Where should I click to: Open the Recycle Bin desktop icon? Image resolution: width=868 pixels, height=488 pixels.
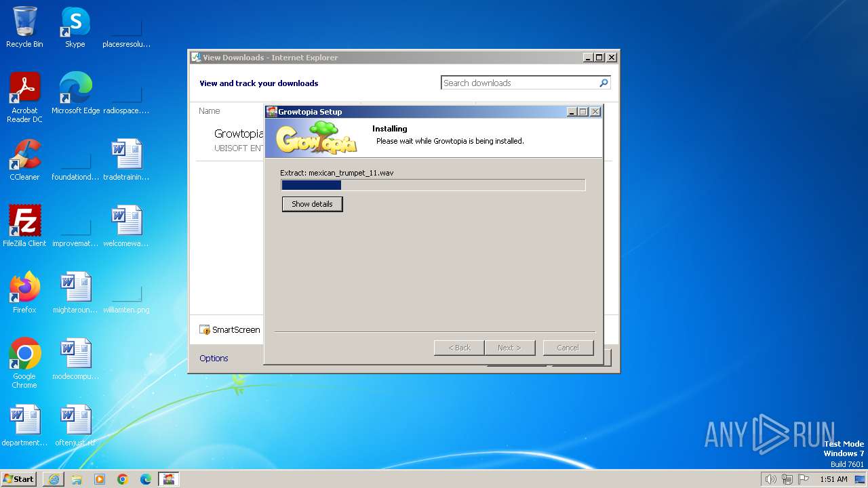pyautogui.click(x=24, y=27)
